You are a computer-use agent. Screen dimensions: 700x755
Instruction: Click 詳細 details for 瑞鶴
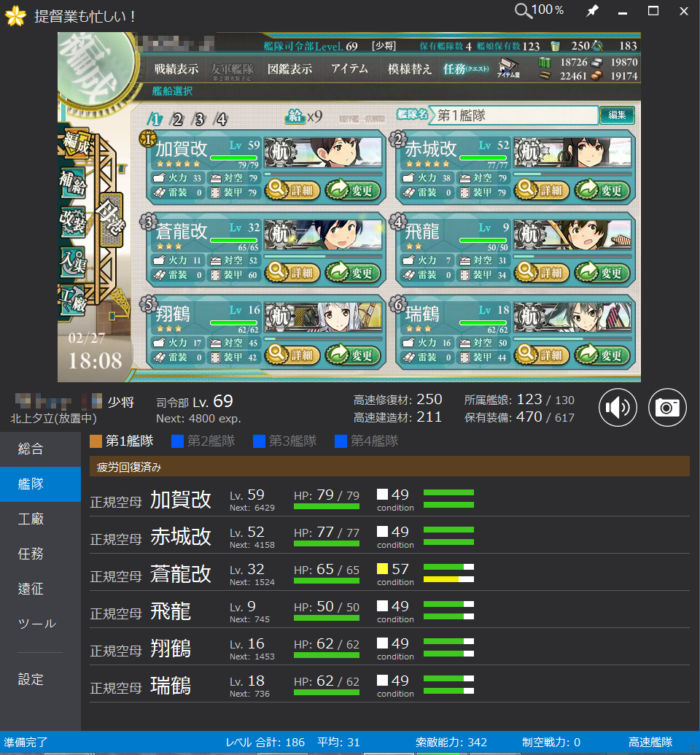[x=542, y=355]
